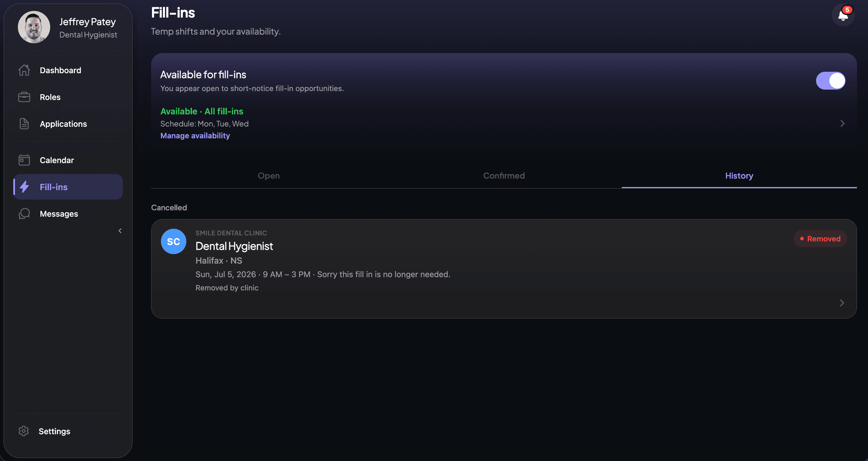
Task: Click Dental Hygienist shift title
Action: [x=234, y=246]
